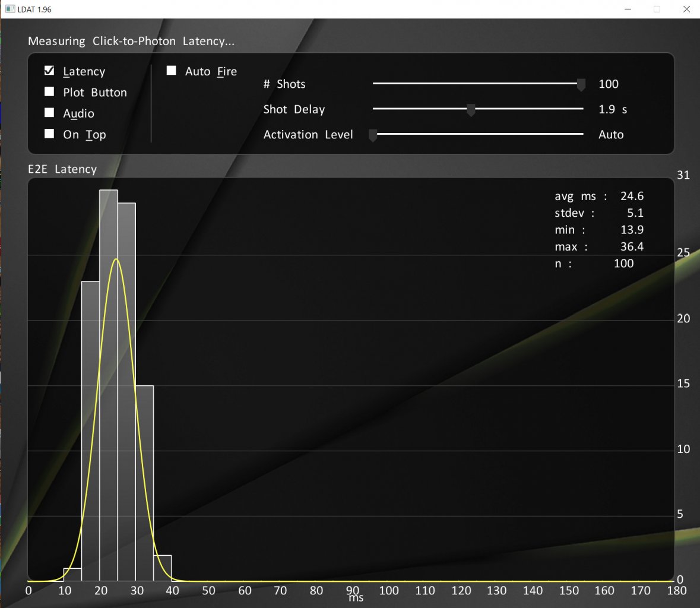The width and height of the screenshot is (700, 608).
Task: Click the disabled maximize window button
Action: 657,9
